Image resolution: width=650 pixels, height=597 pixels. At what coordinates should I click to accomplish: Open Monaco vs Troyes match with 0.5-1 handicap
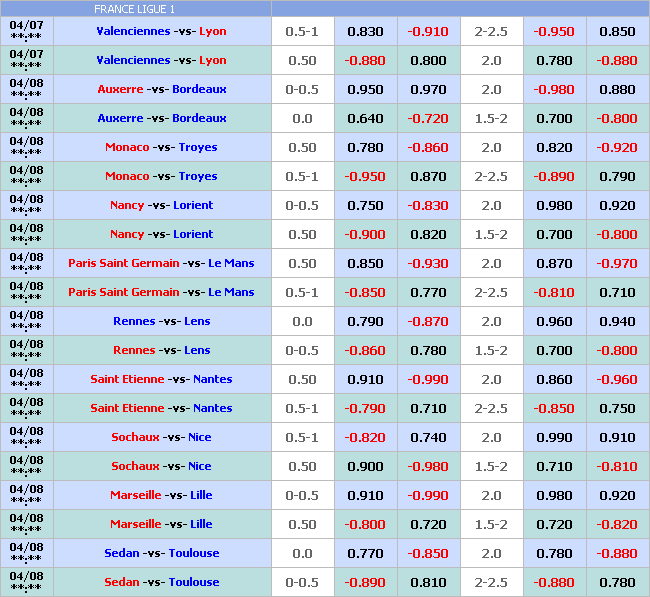161,176
